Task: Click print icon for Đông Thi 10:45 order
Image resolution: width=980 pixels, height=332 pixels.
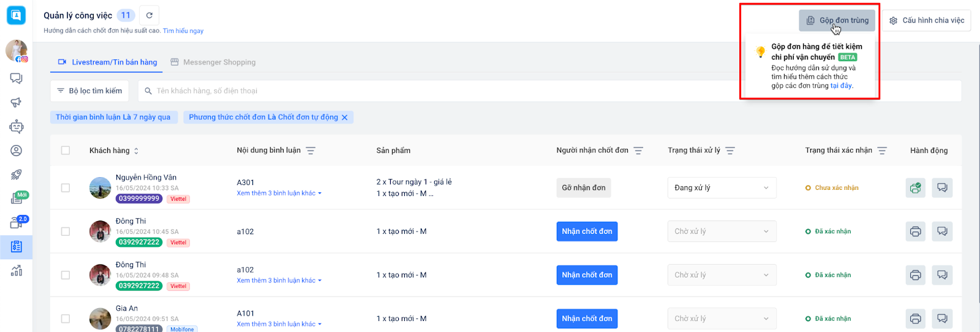Action: click(915, 232)
